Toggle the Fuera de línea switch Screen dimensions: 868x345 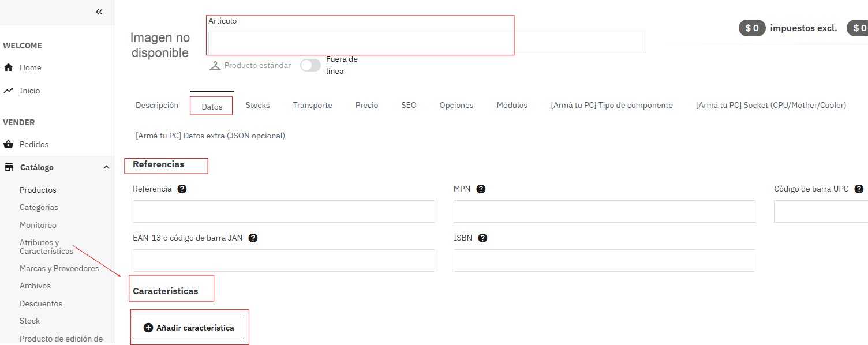(310, 65)
